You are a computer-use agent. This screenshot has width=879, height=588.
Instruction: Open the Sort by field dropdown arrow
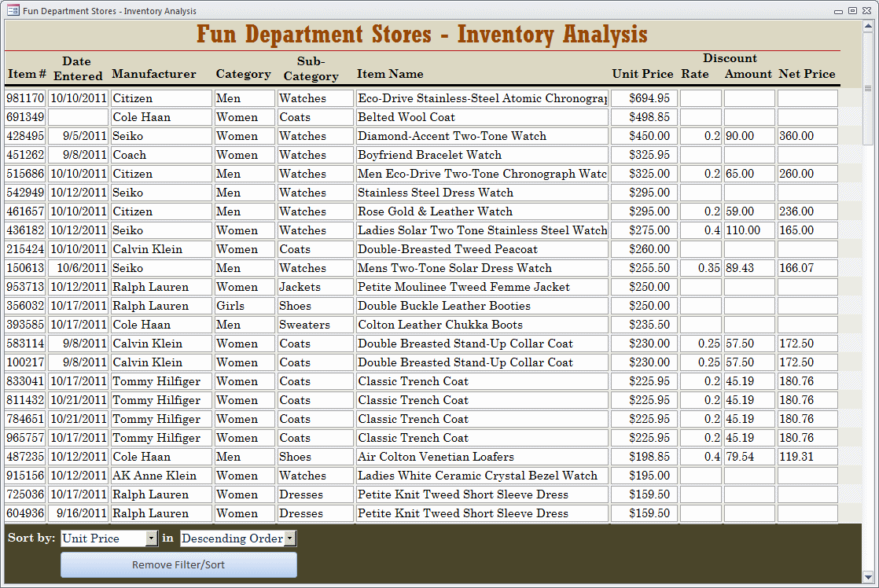pos(152,538)
